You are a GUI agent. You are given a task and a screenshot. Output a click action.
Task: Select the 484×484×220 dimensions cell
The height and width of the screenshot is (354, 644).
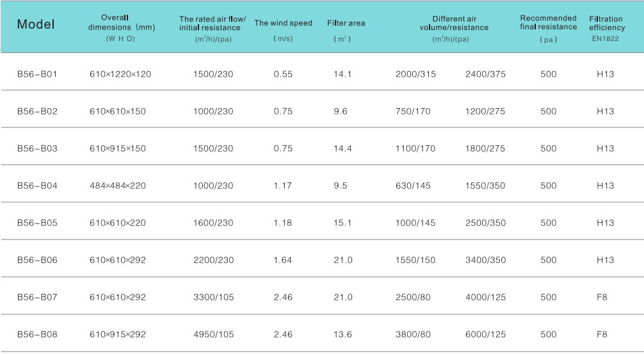point(118,186)
